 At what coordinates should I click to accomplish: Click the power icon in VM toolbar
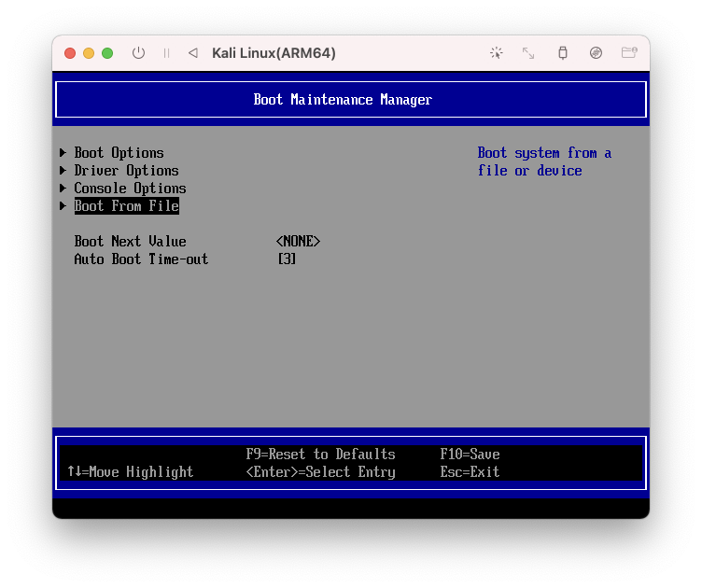138,53
